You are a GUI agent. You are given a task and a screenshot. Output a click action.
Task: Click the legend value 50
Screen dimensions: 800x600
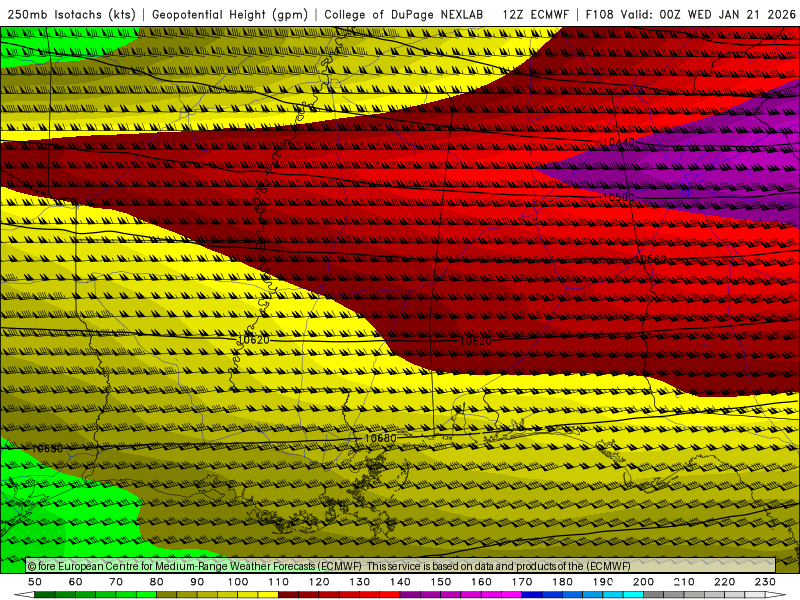coord(35,582)
